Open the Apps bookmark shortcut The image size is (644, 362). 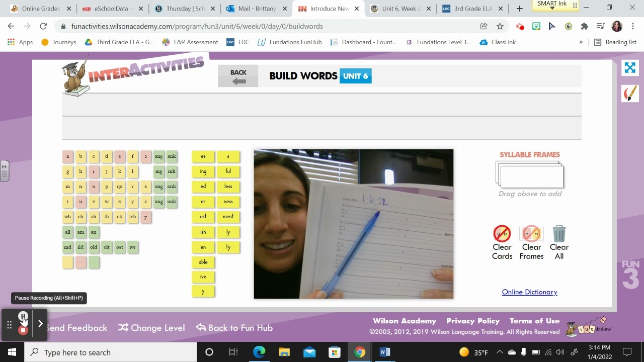point(20,42)
